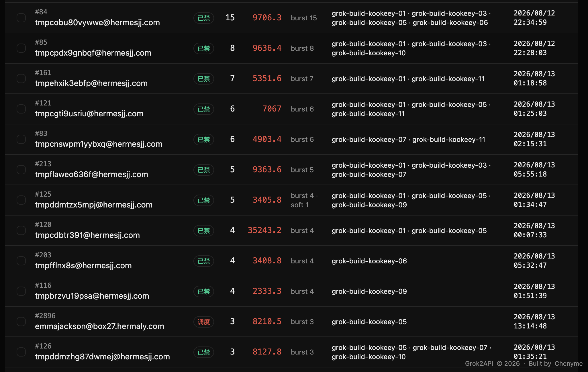Open email tmpcobu80vywwe@hermesjj.com

coord(97,22)
